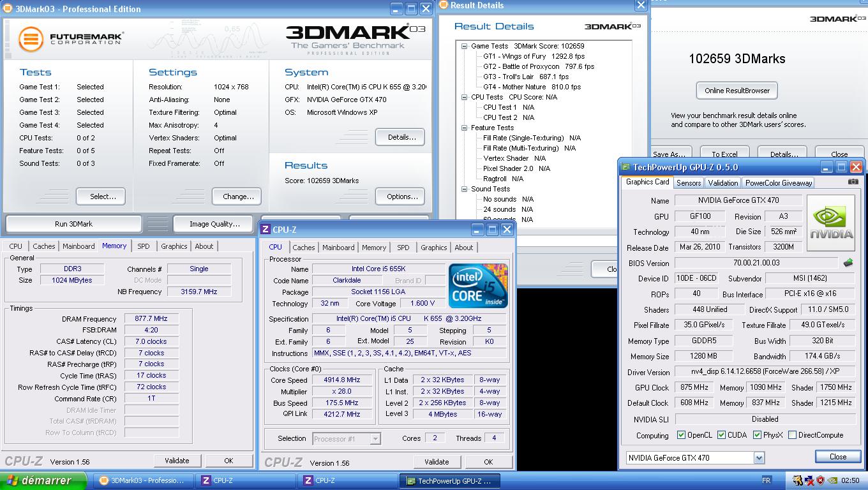Switch to TechPowerUp GPU-Z taskbar button
The image size is (868, 490).
(x=450, y=480)
